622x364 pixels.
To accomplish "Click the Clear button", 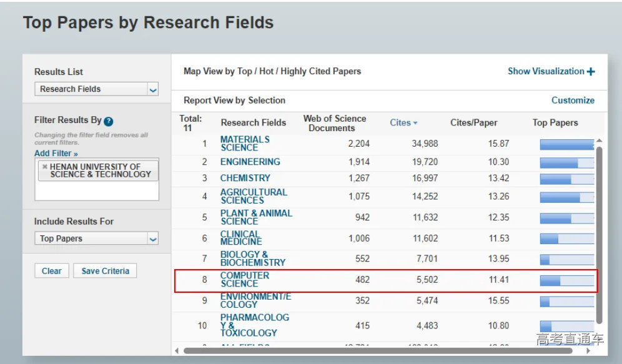I will [x=51, y=271].
